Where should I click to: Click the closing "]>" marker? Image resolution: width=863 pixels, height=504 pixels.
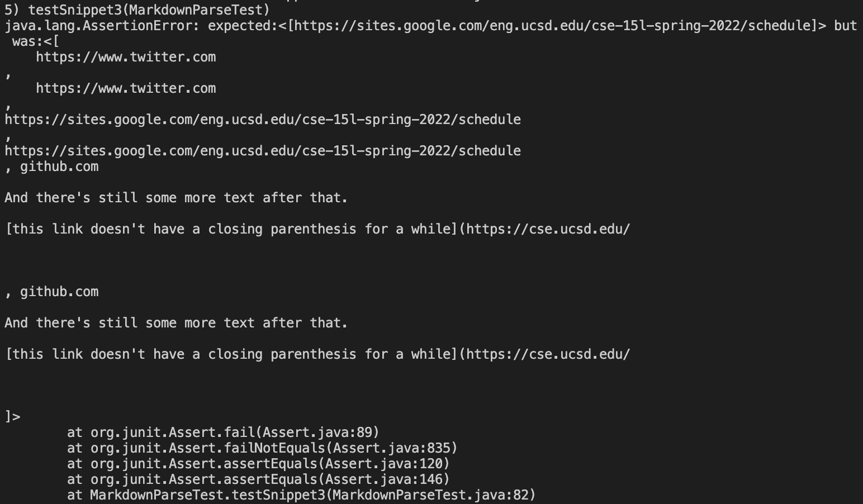point(13,417)
